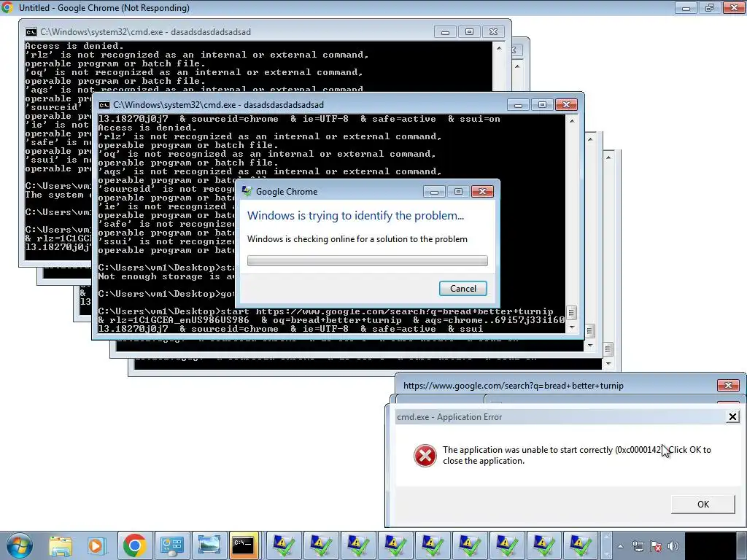Click the 'The application was unable to start correctly' message

coord(576,455)
